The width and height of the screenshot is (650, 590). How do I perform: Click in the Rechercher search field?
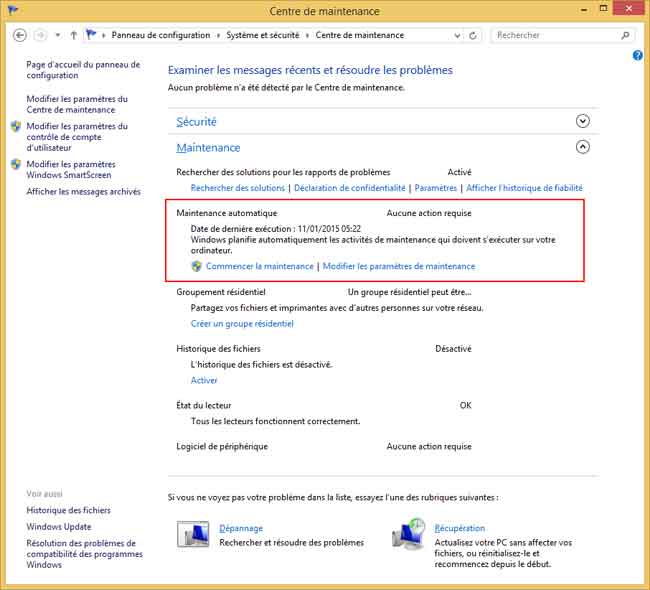click(555, 35)
